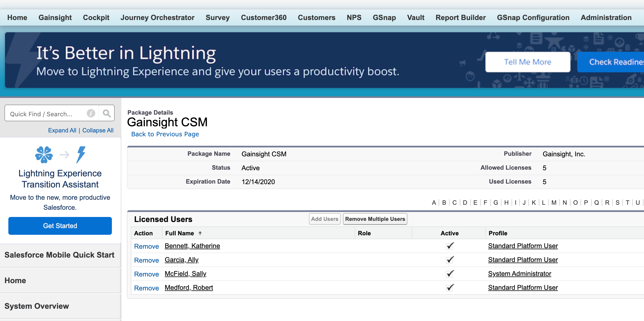Click the Quick Find info icon

91,113
